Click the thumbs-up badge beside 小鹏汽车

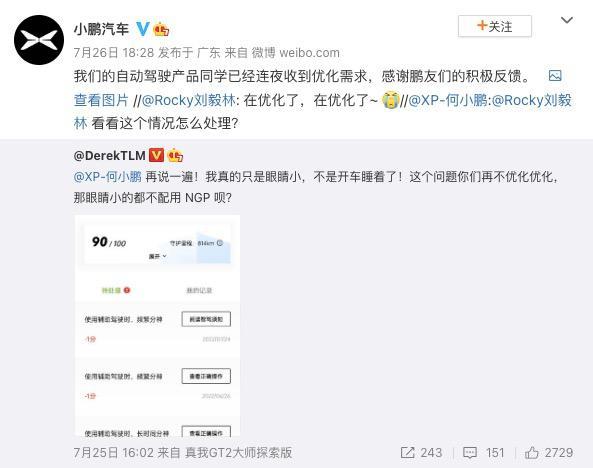tap(161, 29)
